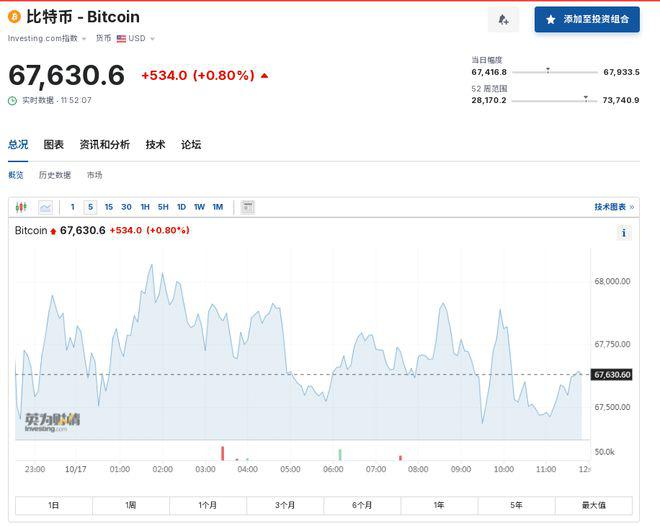
Task: Click 添加至投资组合 button
Action: (587, 19)
